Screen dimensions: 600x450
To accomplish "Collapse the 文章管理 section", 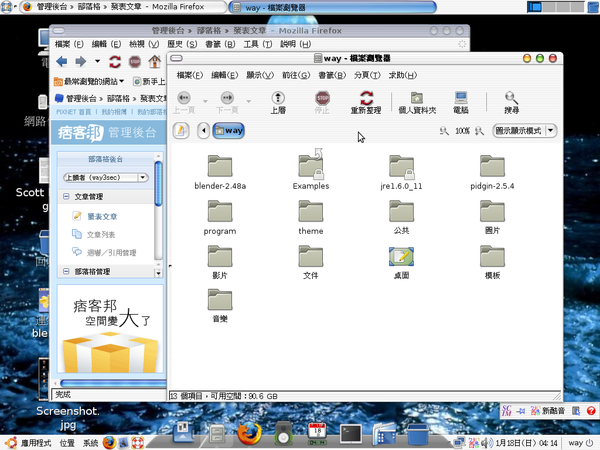I will 66,196.
